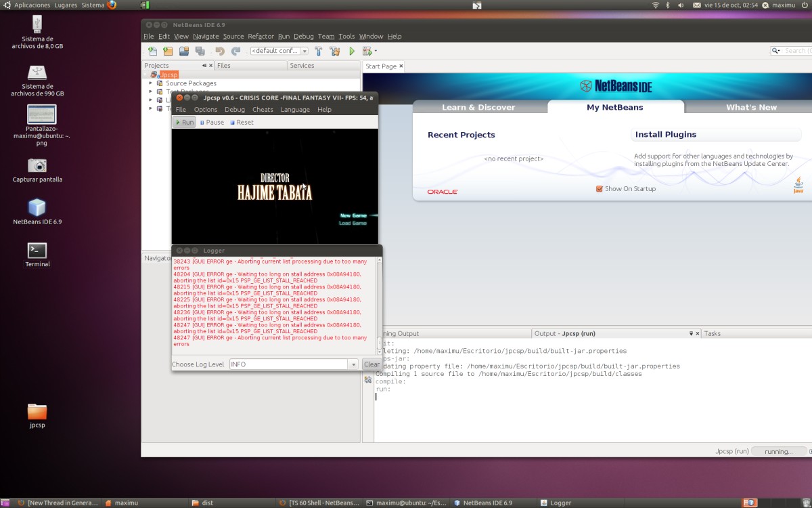Open the Firefox launcher in top panel

(x=112, y=5)
